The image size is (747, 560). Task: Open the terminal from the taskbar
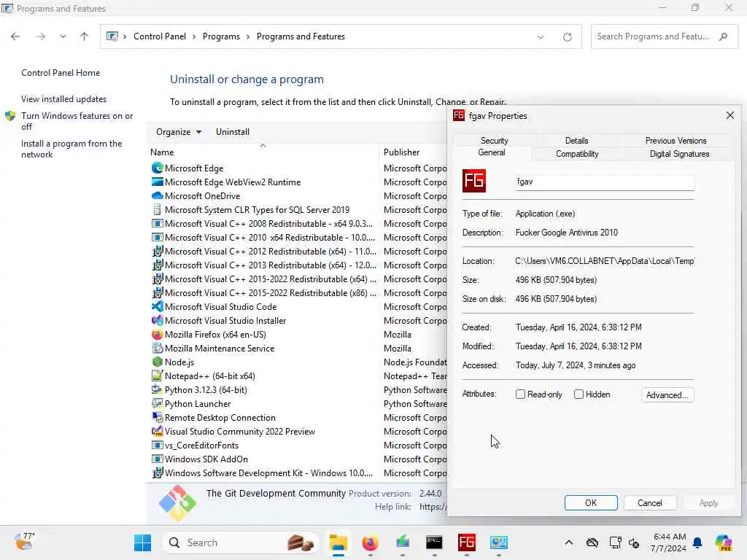coord(434,542)
